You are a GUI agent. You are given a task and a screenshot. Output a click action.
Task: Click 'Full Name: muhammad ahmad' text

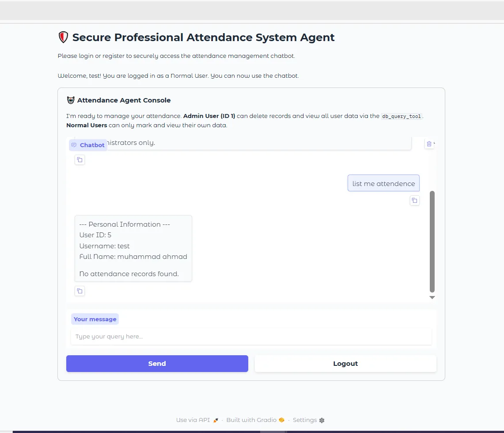(x=133, y=257)
